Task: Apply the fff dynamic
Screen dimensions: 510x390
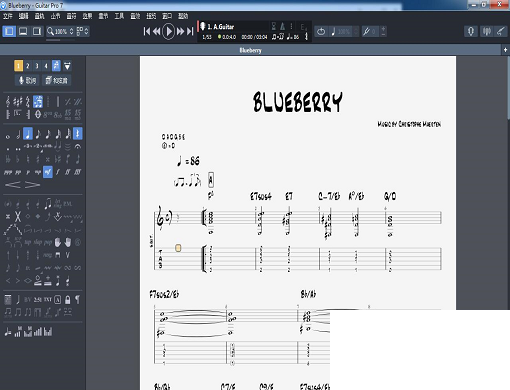Action: coord(78,172)
